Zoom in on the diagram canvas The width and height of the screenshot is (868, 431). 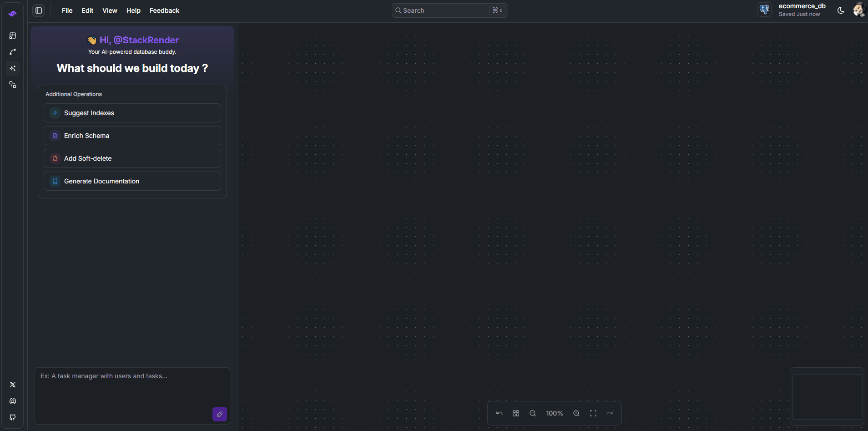(576, 413)
